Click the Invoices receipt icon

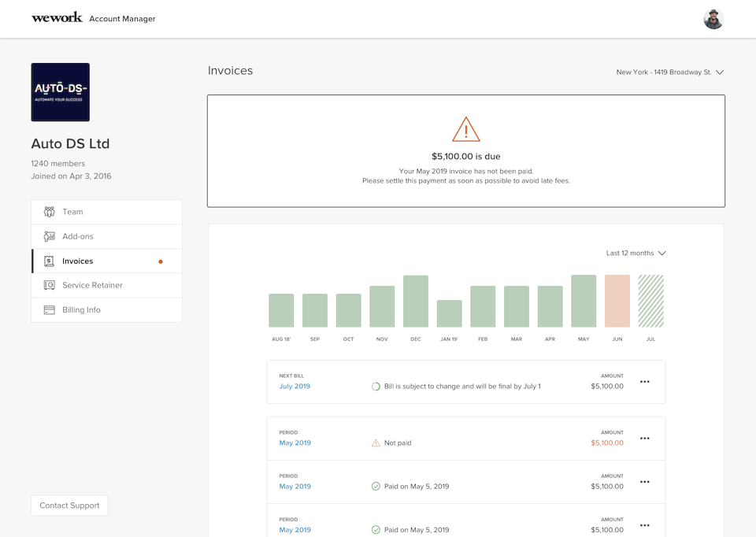coord(49,261)
